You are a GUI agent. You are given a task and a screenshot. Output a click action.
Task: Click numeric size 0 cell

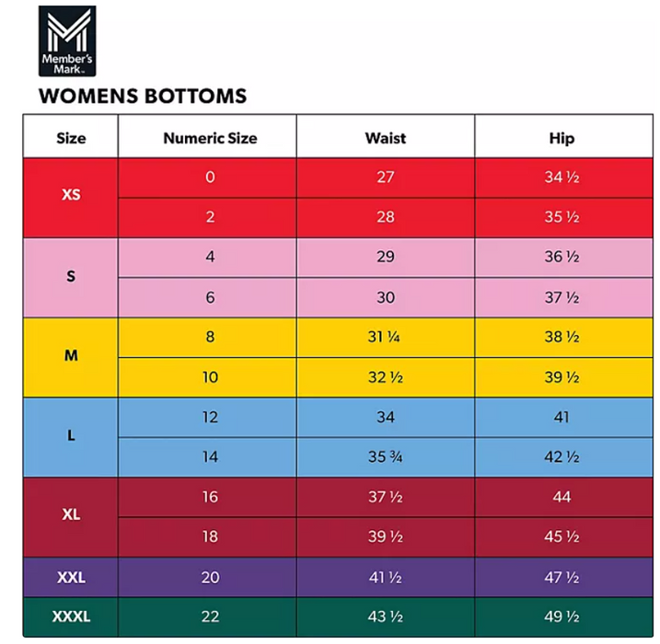[x=210, y=178]
